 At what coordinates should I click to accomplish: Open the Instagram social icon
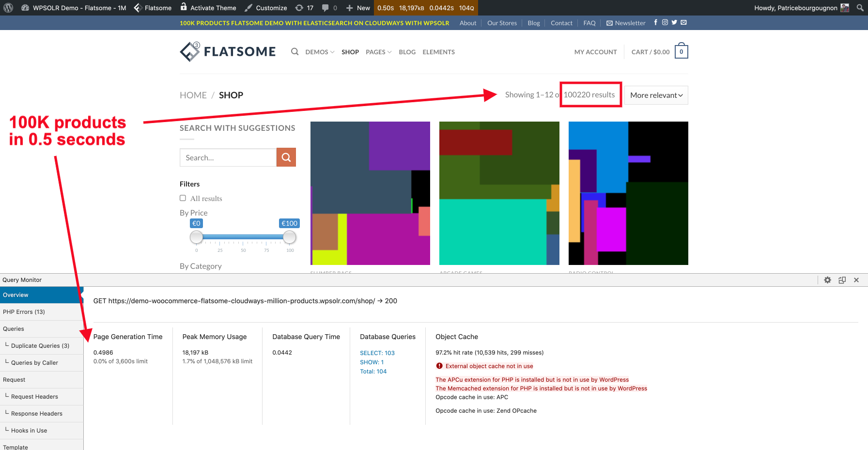(x=665, y=22)
